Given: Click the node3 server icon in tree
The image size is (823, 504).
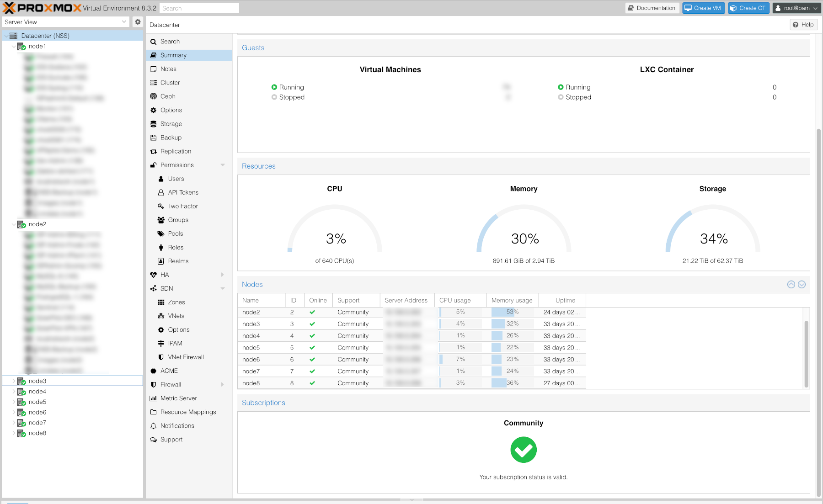Looking at the screenshot, I should point(21,381).
